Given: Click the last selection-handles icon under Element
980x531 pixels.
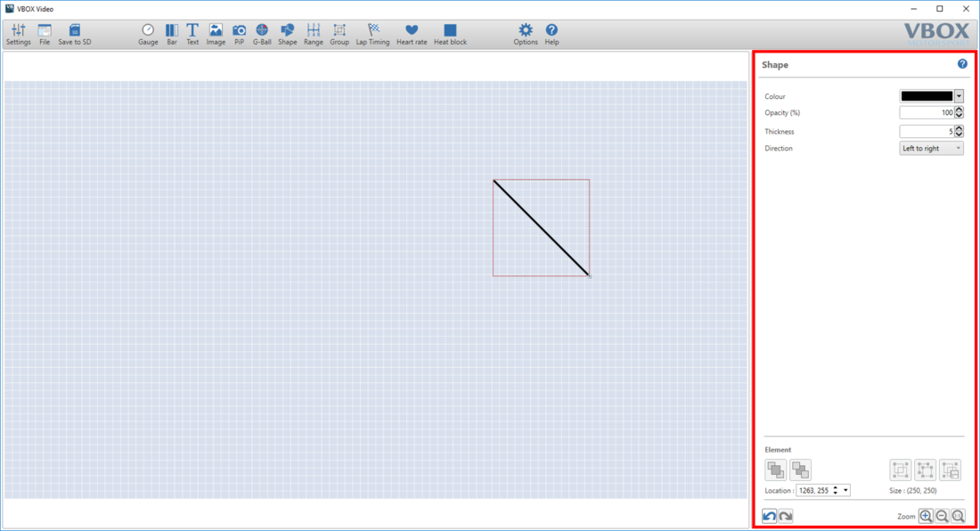Looking at the screenshot, I should coord(950,470).
